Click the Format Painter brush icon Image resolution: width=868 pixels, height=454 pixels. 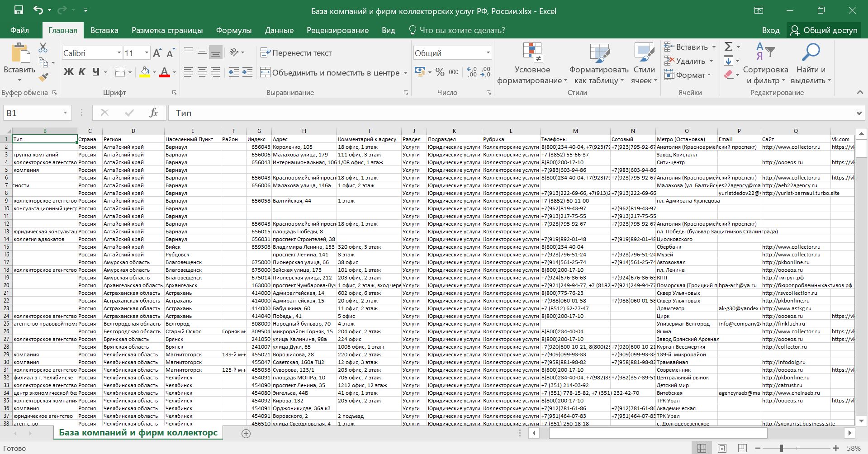pyautogui.click(x=43, y=77)
